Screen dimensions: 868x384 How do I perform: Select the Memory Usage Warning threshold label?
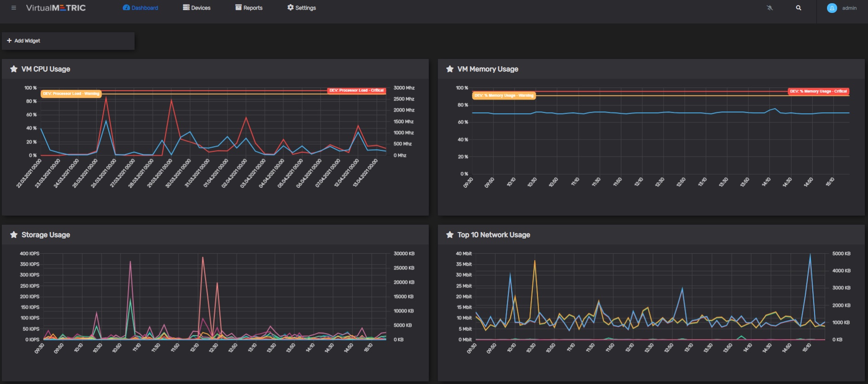coord(504,95)
